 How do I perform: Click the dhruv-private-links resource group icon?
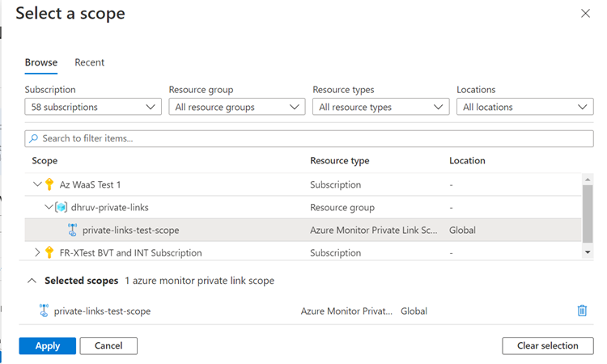[x=62, y=207]
